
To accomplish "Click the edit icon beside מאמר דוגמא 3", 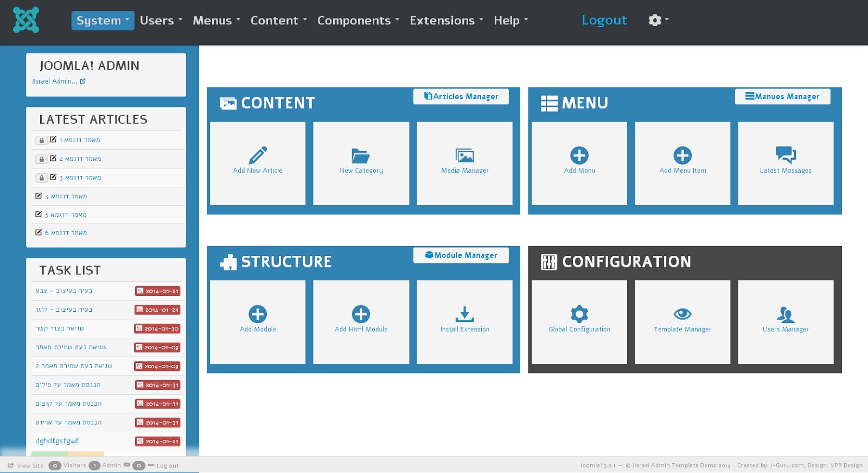I will [53, 177].
